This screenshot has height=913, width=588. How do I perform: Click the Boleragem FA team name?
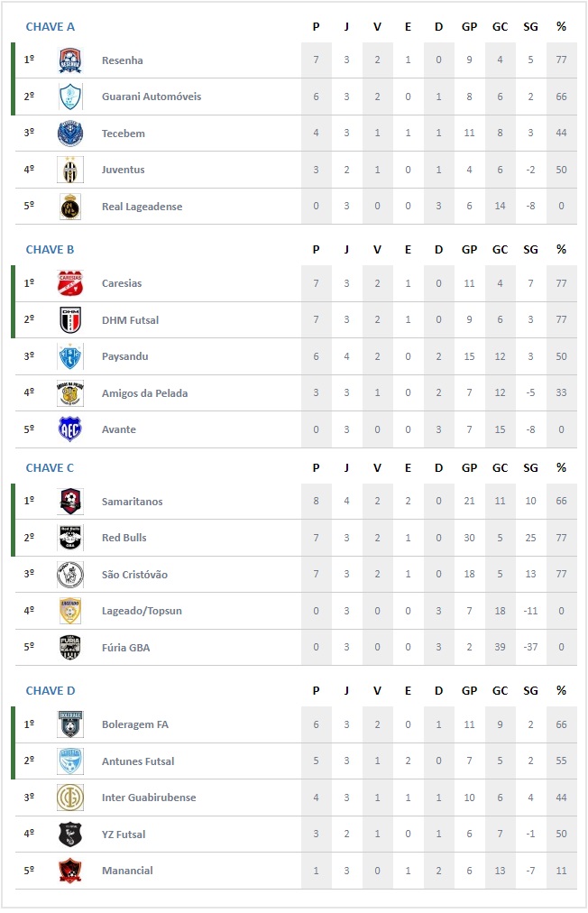point(135,724)
